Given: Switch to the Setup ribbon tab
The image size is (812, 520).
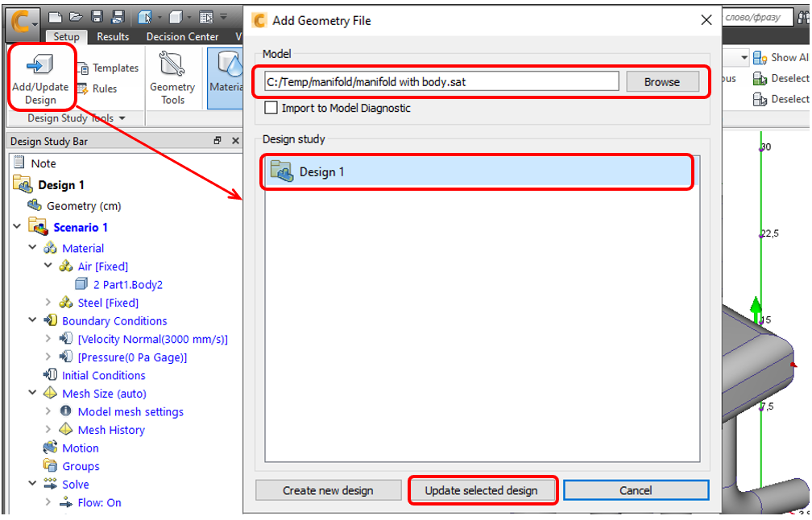Looking at the screenshot, I should (x=66, y=37).
